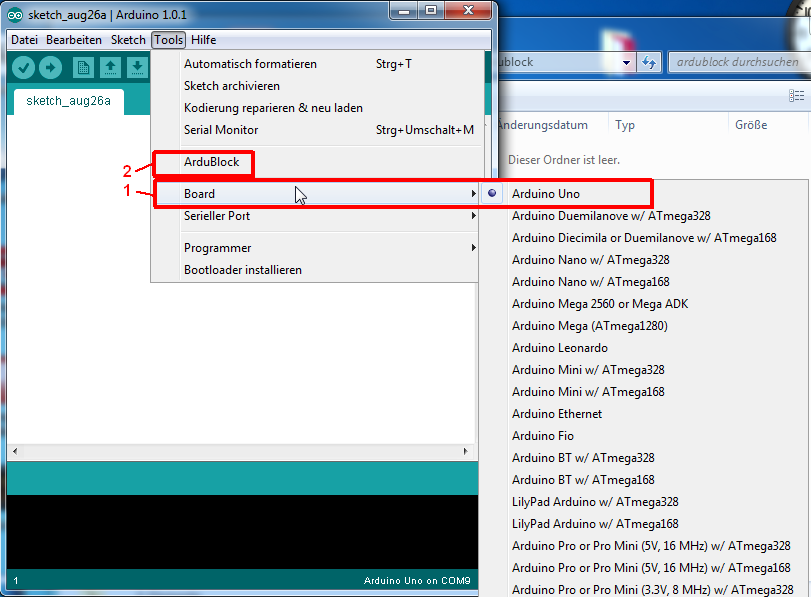Click the Open sketch up-arrow icon

point(110,68)
